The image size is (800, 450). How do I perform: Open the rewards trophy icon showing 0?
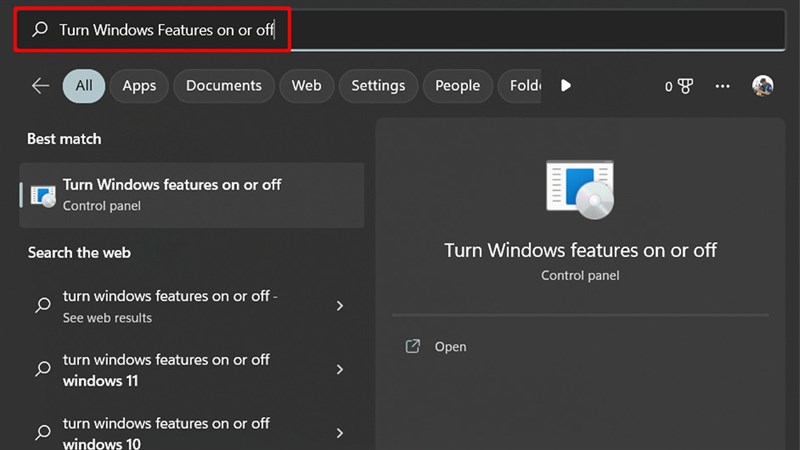[679, 86]
